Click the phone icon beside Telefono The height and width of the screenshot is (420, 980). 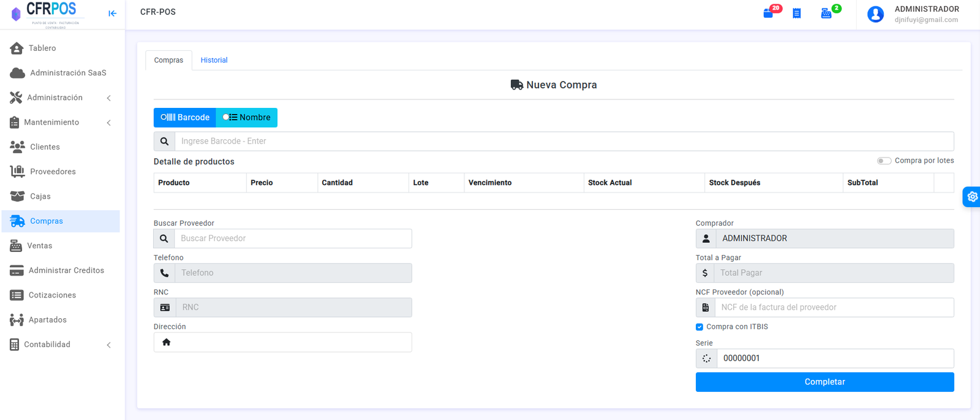(x=164, y=273)
